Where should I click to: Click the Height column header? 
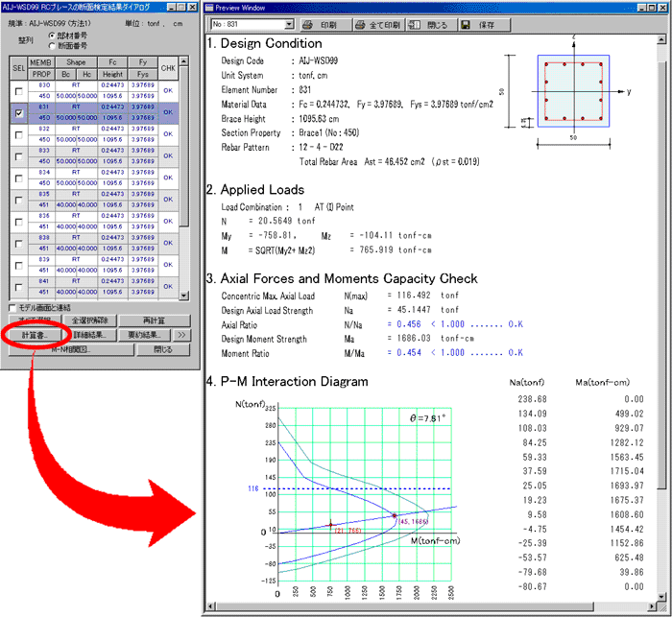point(112,74)
